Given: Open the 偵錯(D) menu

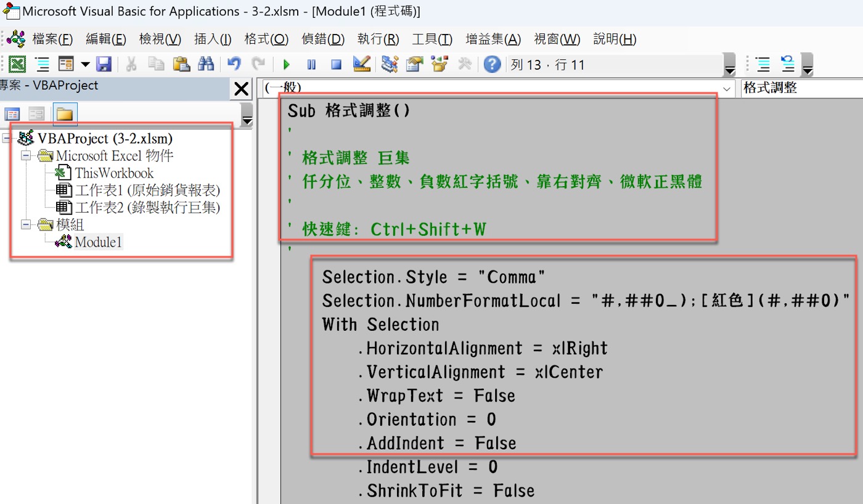Looking at the screenshot, I should [x=323, y=39].
